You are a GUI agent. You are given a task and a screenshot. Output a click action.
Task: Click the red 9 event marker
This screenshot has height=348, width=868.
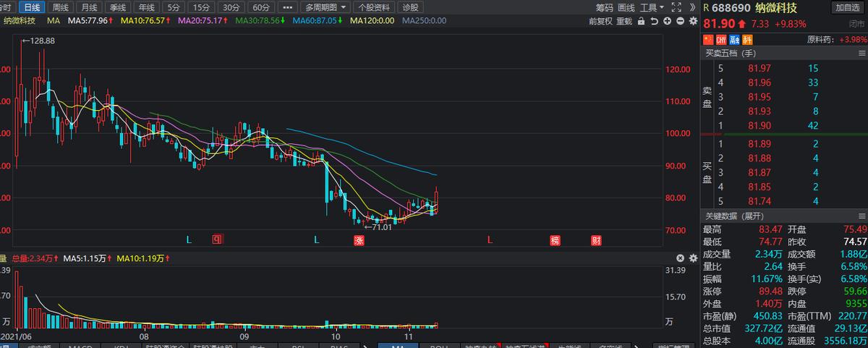point(216,240)
